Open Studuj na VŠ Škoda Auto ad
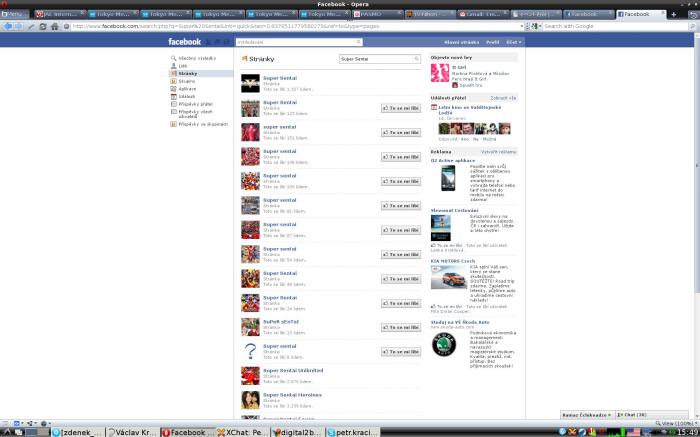The image size is (700, 437). [460, 322]
